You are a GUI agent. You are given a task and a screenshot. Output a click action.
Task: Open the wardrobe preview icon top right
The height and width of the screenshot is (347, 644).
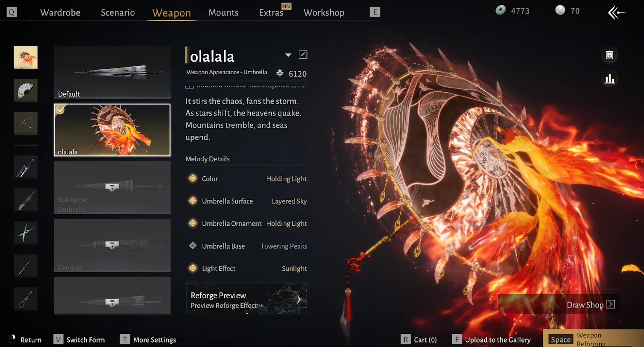click(x=609, y=55)
